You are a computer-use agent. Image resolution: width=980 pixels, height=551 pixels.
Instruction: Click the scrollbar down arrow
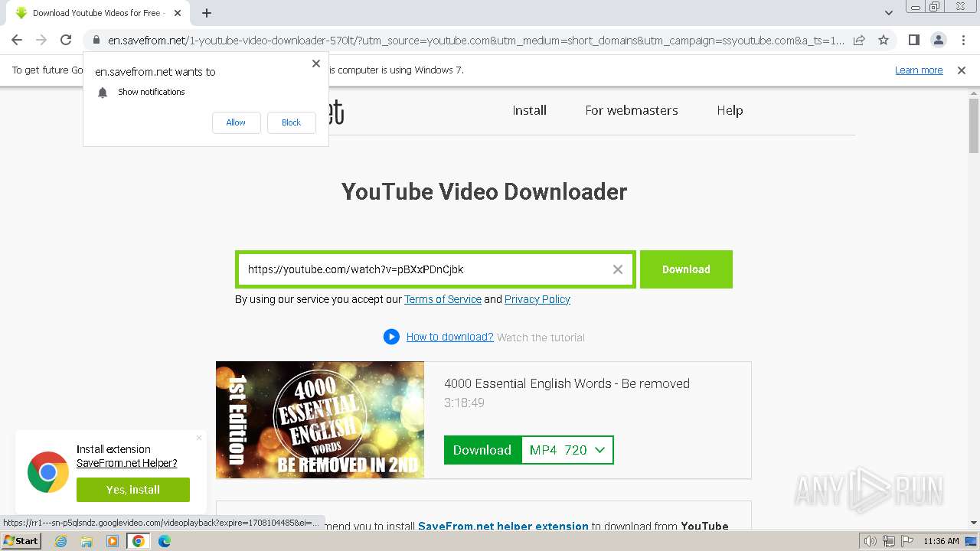974,523
